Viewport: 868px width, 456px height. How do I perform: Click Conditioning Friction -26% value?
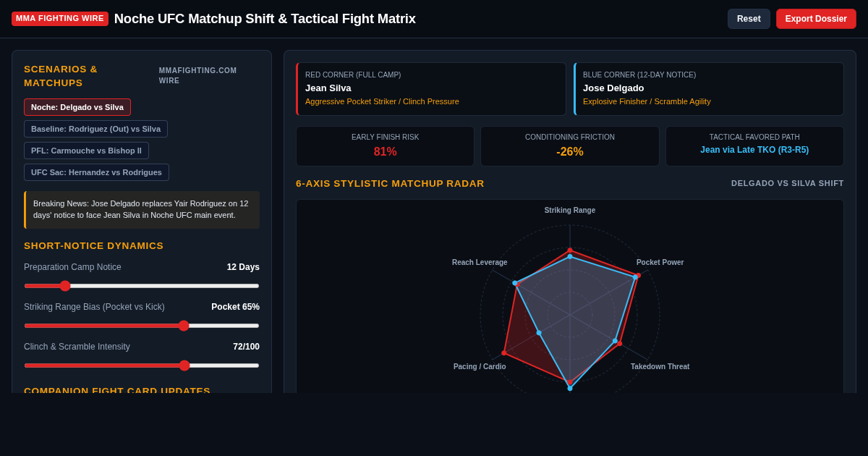coord(570,152)
